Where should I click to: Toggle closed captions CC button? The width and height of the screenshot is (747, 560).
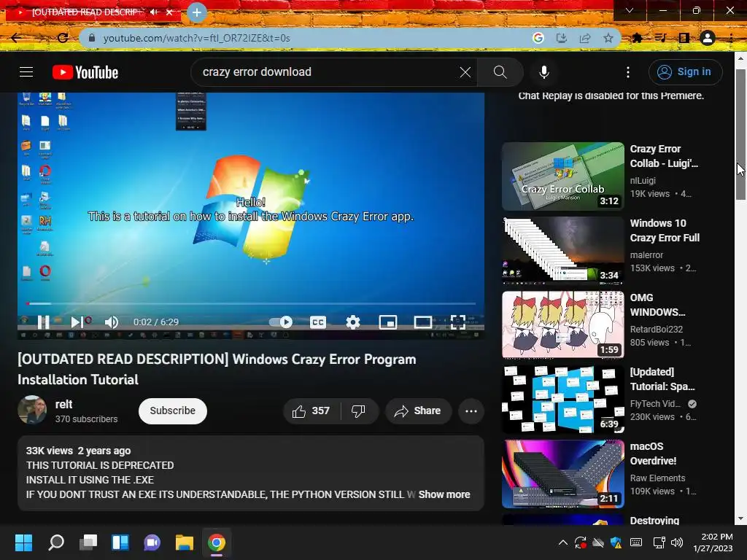click(318, 322)
